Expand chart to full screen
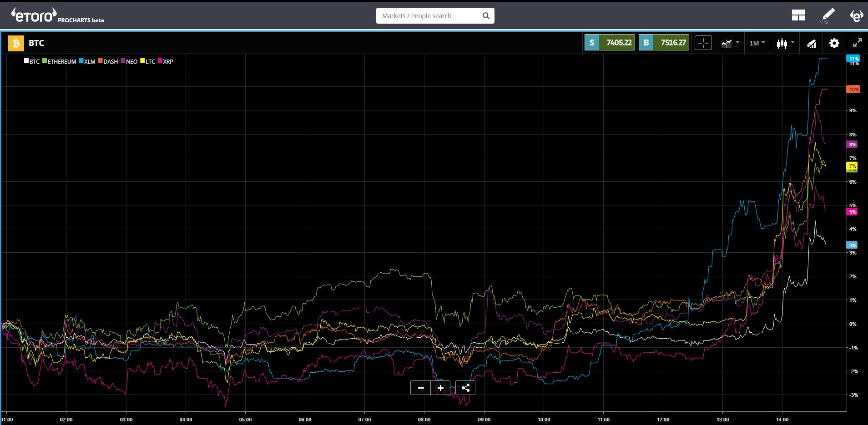Viewport: 868px width, 425px height. pos(857,43)
